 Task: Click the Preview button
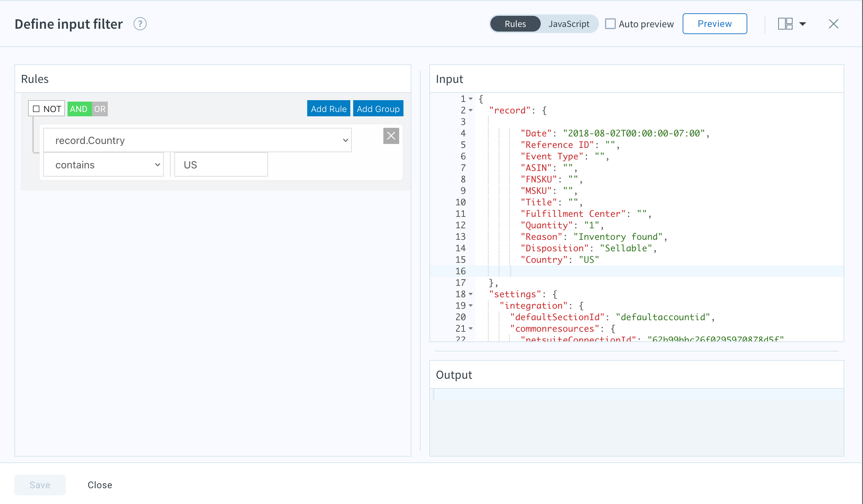coord(715,24)
